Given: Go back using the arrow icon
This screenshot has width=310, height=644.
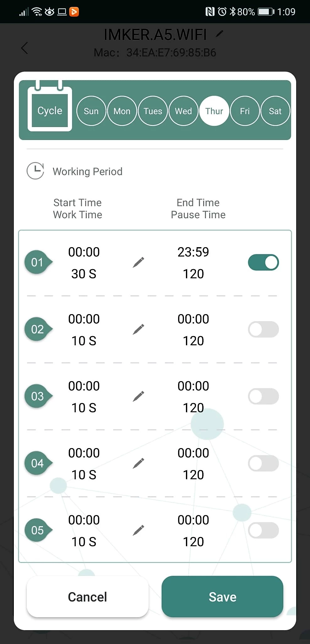Looking at the screenshot, I should (24, 48).
